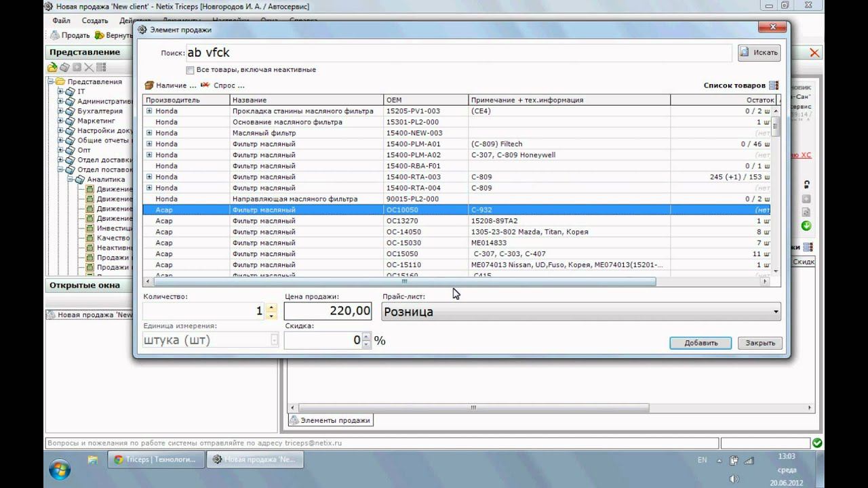Expand the Honda 15400-PLM-A02 row
The height and width of the screenshot is (488, 868).
click(x=149, y=155)
